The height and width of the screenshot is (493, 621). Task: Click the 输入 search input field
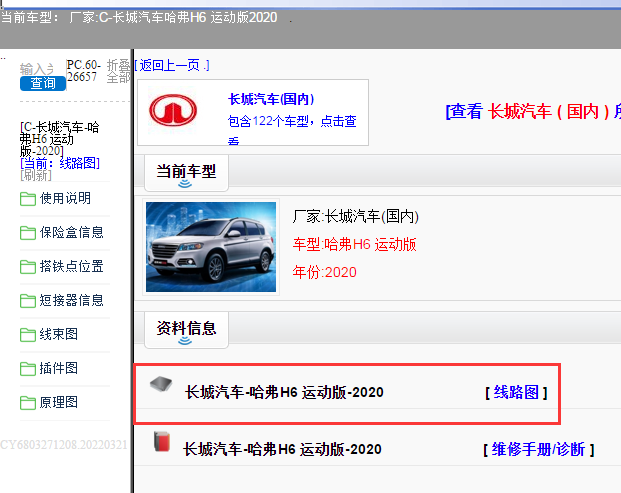[x=37, y=69]
